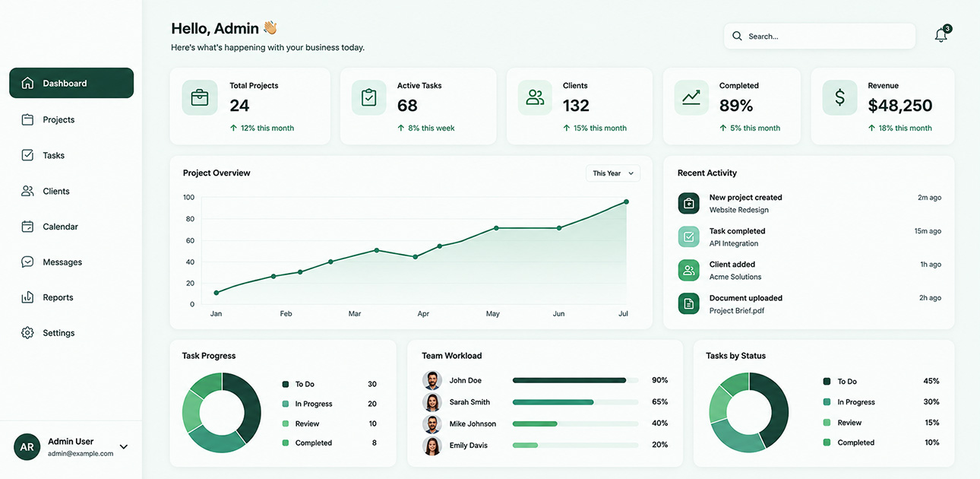Image resolution: width=980 pixels, height=479 pixels.
Task: Select the Dashboard menu item
Action: pos(71,83)
